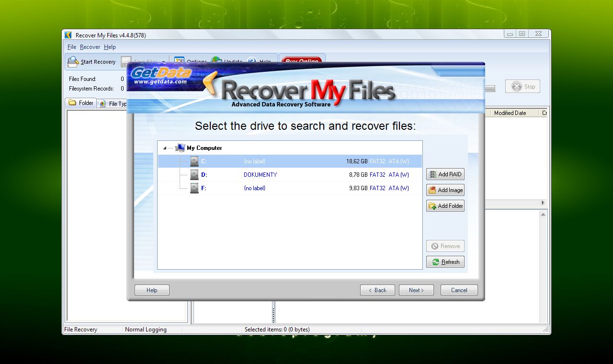613x364 pixels.
Task: Click the C: drive disk icon
Action: click(194, 161)
